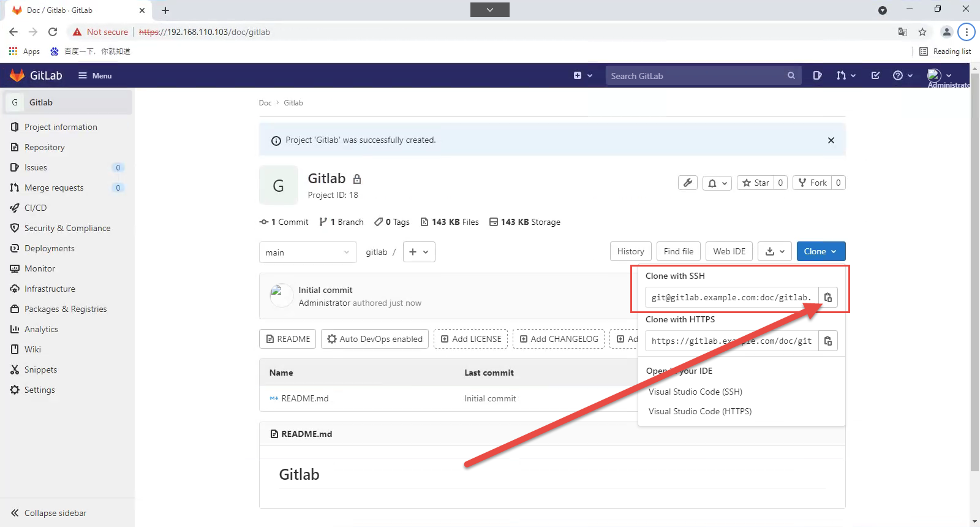Open Infrastructure in sidebar

pyautogui.click(x=66, y=289)
